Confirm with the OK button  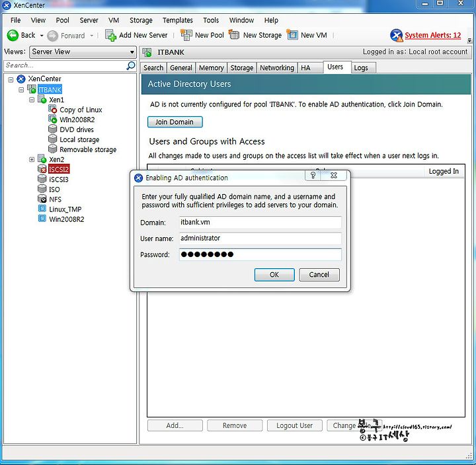(x=274, y=275)
